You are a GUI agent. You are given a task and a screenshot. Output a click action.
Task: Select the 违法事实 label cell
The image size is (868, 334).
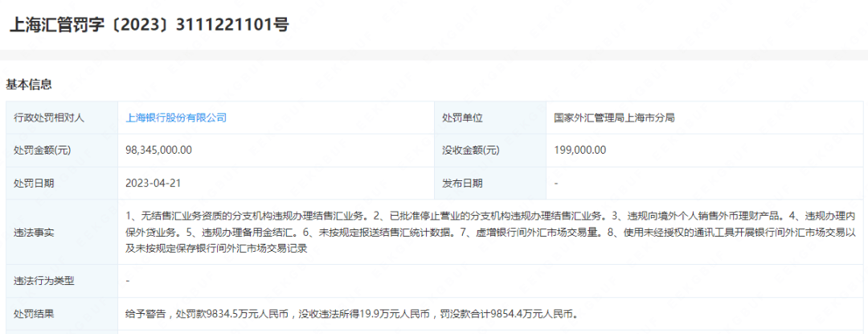click(62, 232)
